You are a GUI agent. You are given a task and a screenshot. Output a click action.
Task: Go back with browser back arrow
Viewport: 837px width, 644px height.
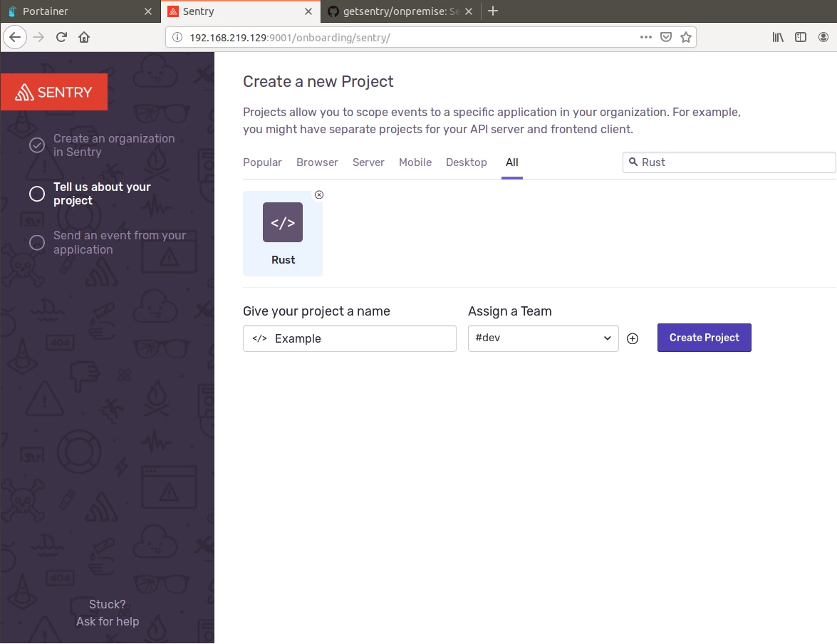point(15,37)
